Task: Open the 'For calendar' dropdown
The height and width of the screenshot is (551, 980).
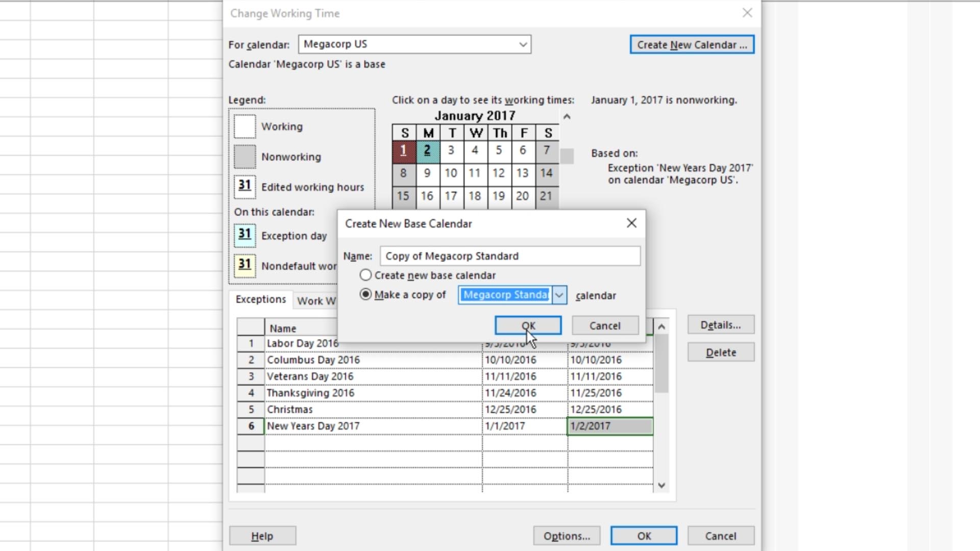Action: click(522, 44)
